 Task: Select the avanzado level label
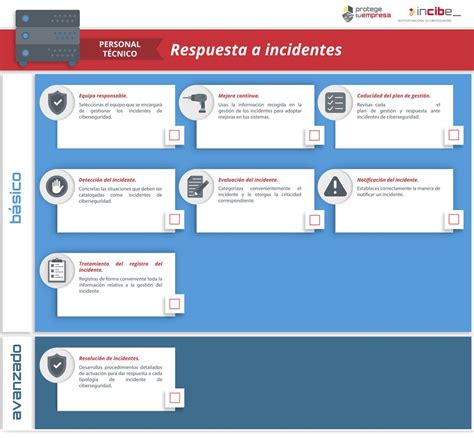(x=16, y=382)
